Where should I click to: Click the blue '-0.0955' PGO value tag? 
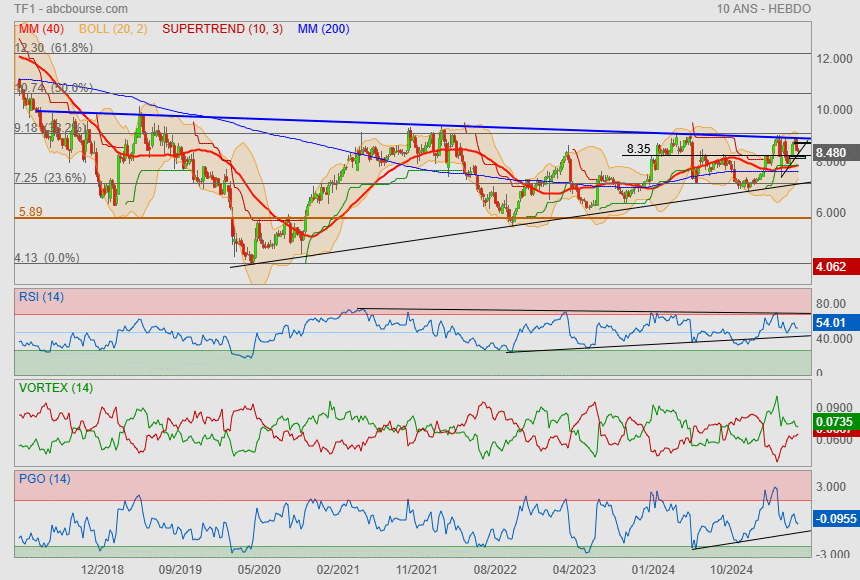(x=835, y=519)
